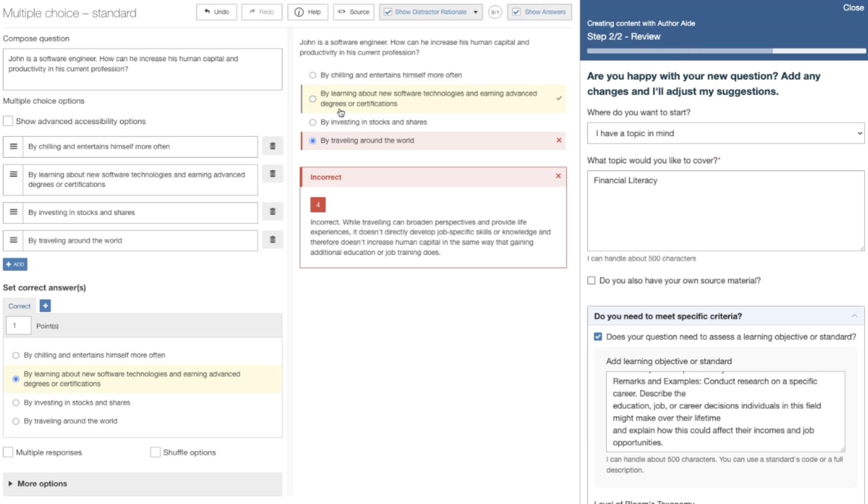
Task: Click the ADD button to insert an option
Action: click(15, 264)
